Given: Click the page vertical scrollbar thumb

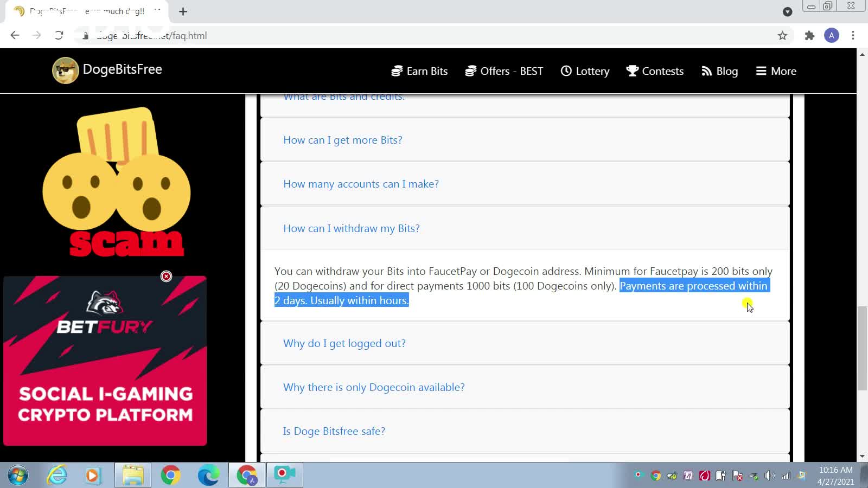Looking at the screenshot, I should (x=862, y=348).
